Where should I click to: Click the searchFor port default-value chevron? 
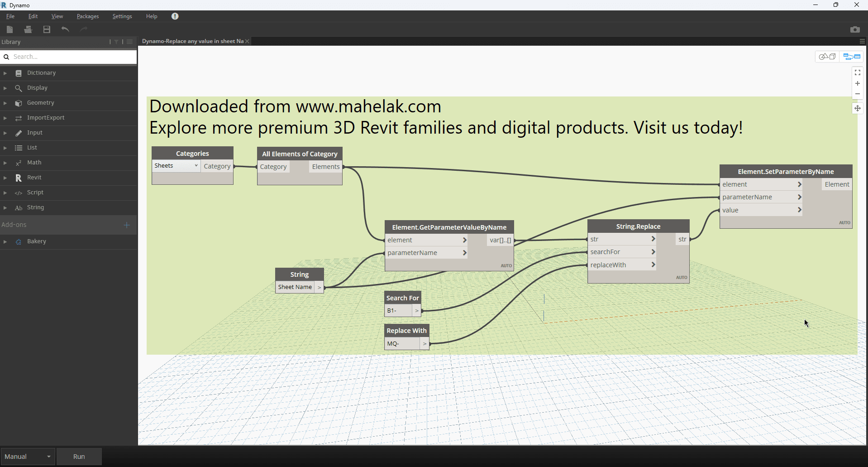coord(653,252)
